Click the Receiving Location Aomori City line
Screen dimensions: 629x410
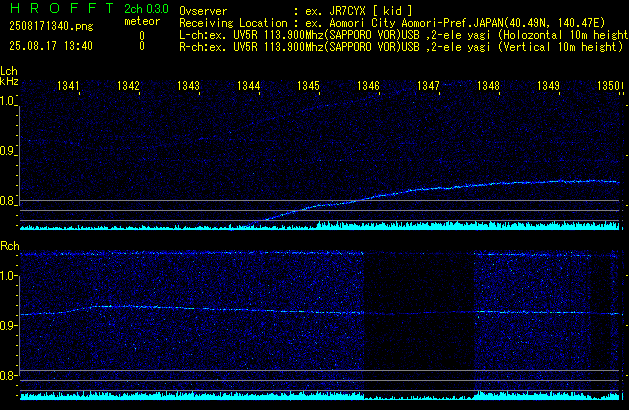point(392,23)
